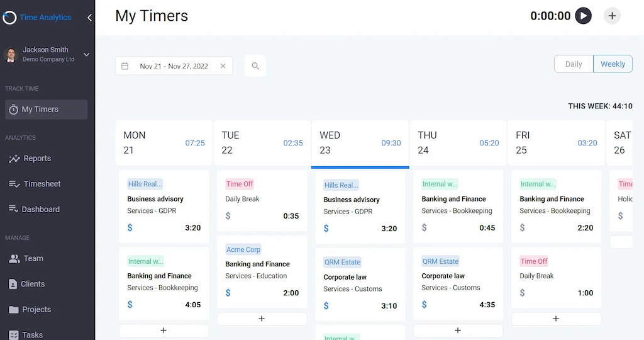Start the timer with the play button

click(x=583, y=16)
